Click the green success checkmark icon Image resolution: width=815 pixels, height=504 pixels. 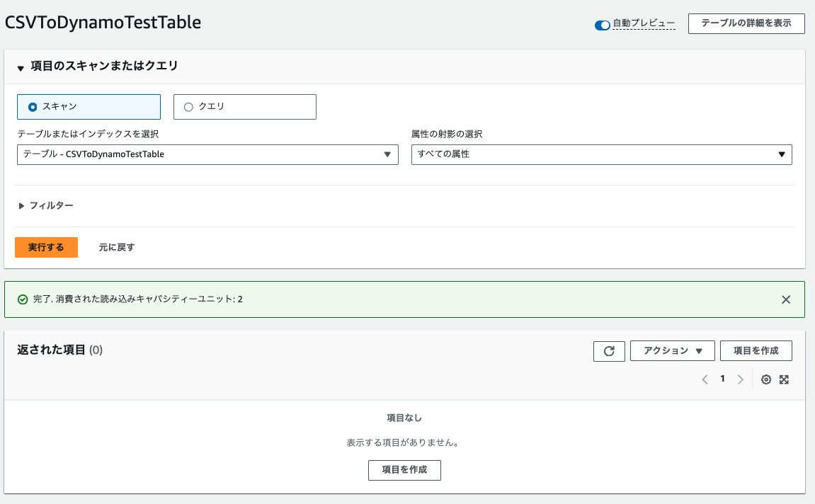(23, 299)
